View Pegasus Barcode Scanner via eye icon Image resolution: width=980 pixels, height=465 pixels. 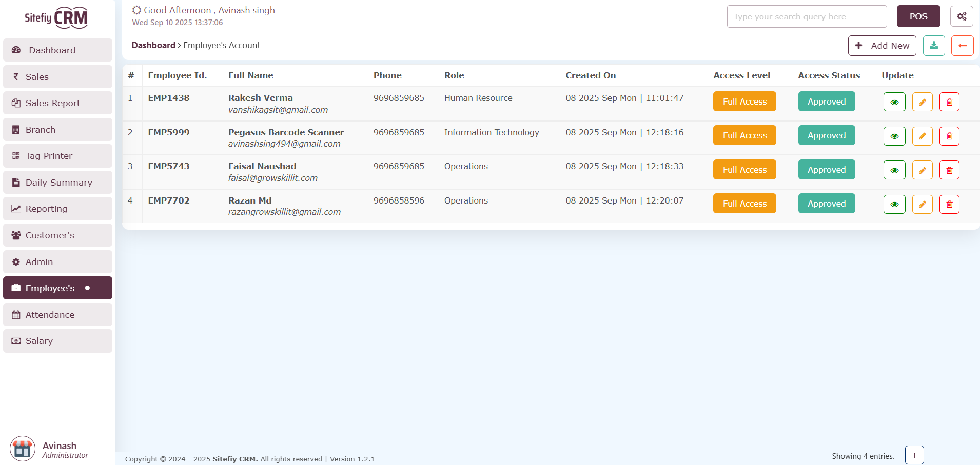point(894,136)
